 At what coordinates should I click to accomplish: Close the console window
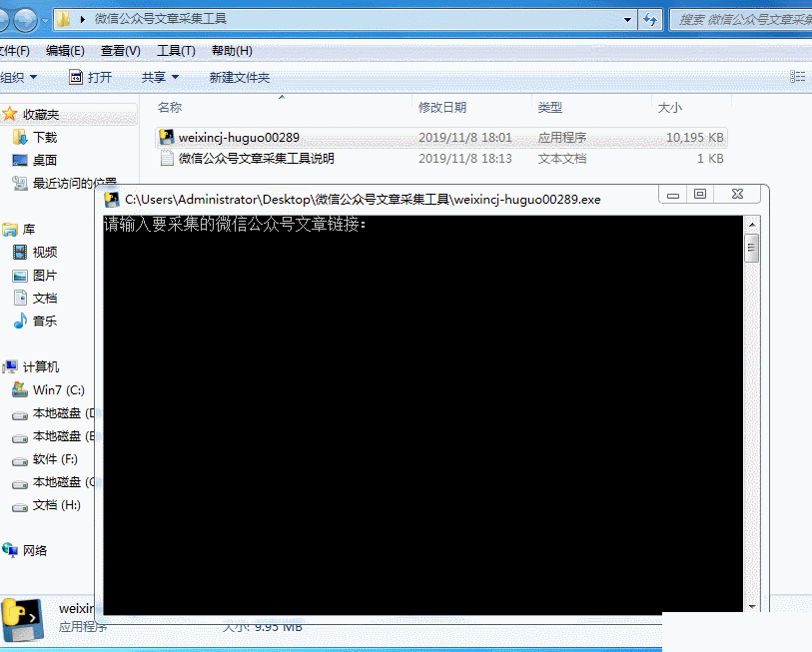(x=737, y=195)
